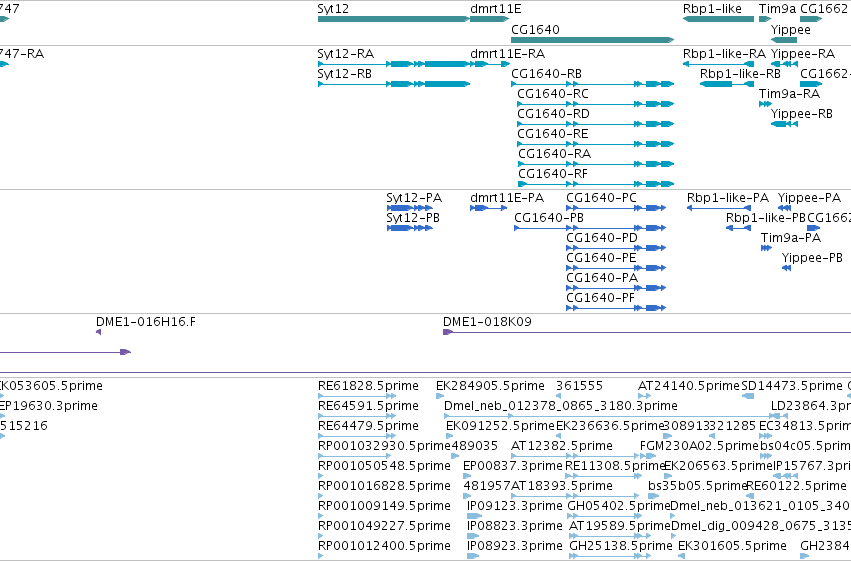The image size is (851, 561).
Task: Select EST RP001012400.5prime
Action: [321, 557]
